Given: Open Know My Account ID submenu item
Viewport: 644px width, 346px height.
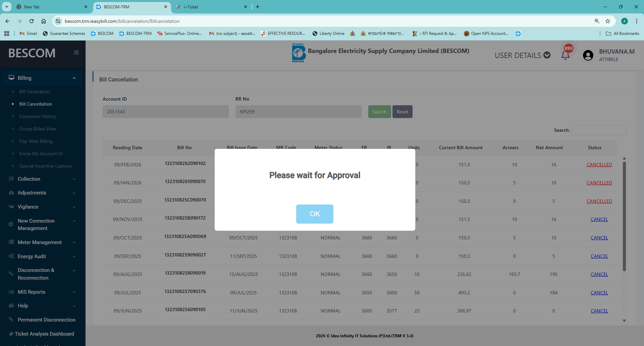Looking at the screenshot, I should 41,154.
